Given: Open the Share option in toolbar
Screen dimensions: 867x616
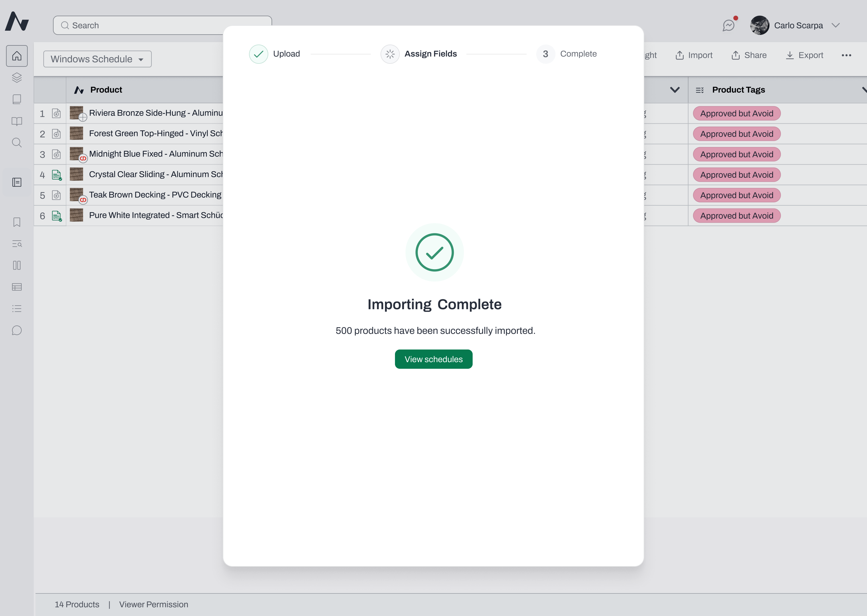Looking at the screenshot, I should coord(749,55).
